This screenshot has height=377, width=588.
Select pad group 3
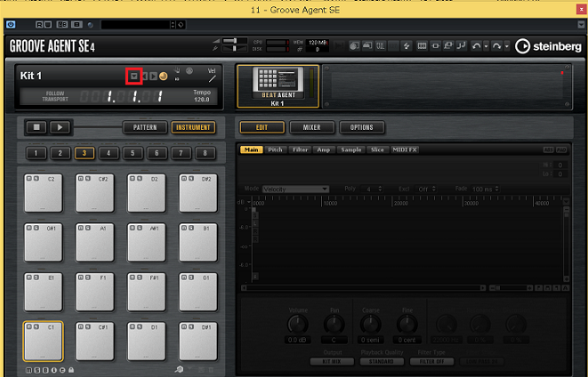tap(84, 153)
